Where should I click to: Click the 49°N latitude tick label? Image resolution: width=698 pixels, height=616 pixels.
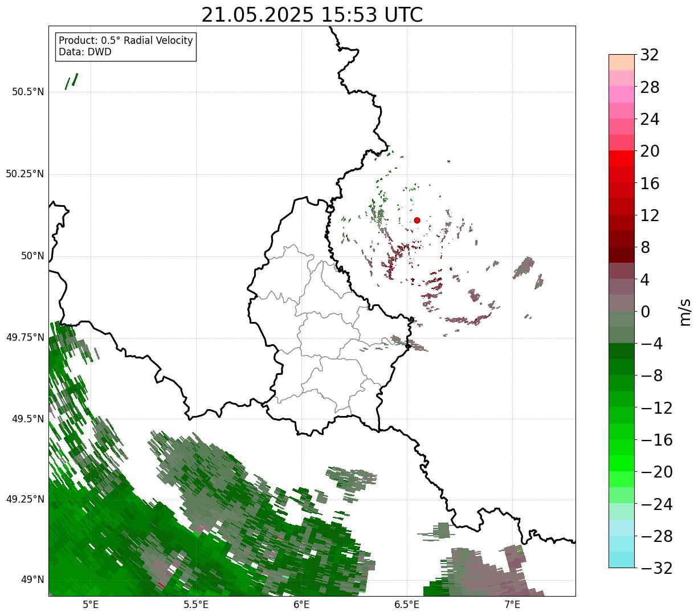click(x=32, y=580)
